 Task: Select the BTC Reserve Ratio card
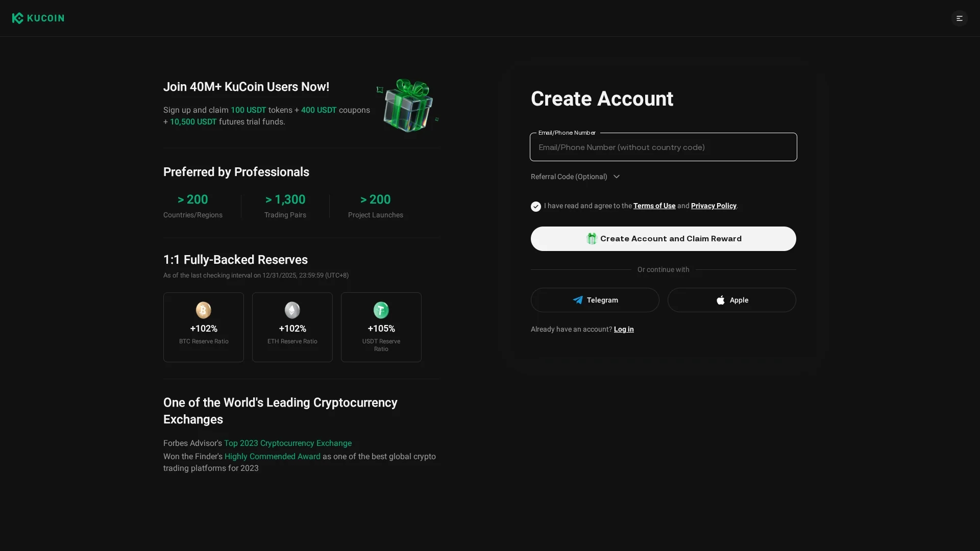coord(204,327)
